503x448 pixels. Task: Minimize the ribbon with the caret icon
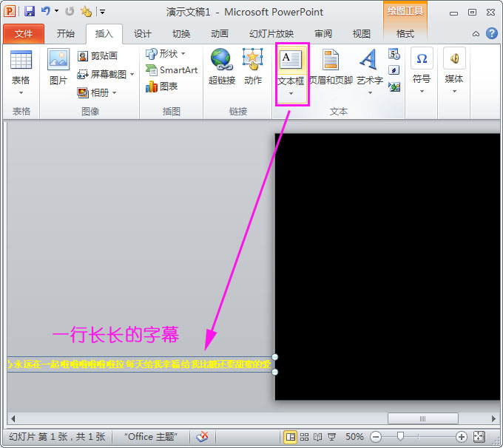(476, 34)
